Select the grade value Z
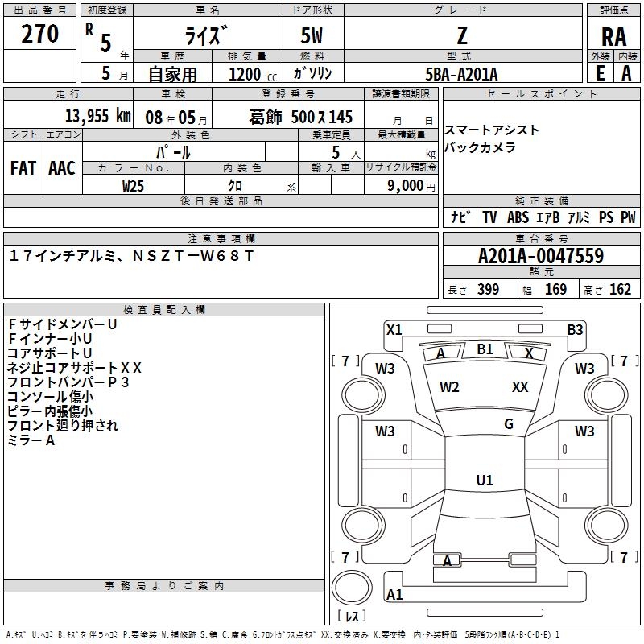This screenshot has height=644, width=644. [x=462, y=35]
